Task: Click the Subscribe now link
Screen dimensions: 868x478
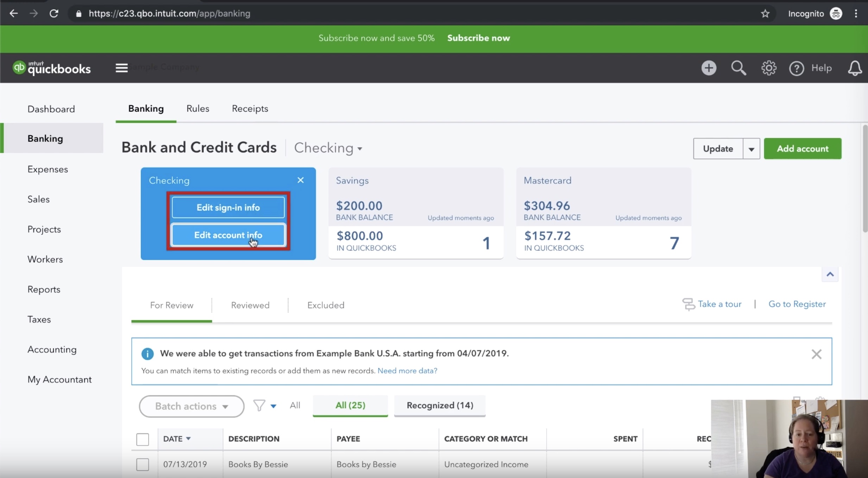Action: pyautogui.click(x=478, y=38)
